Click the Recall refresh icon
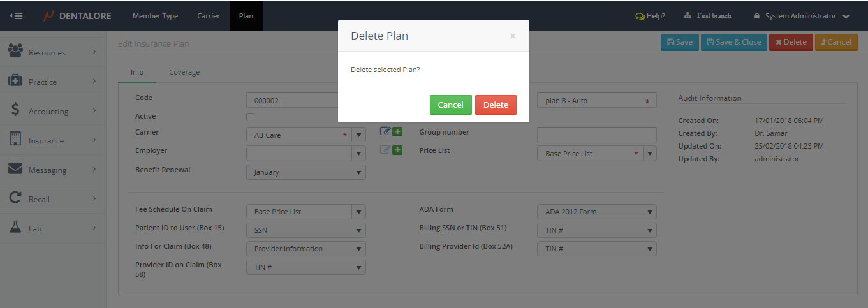Image resolution: width=868 pixels, height=308 pixels. (15, 198)
